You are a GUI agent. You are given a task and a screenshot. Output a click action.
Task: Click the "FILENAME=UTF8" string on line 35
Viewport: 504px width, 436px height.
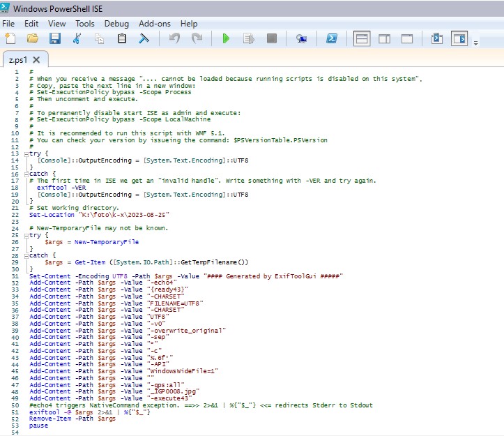click(x=175, y=303)
